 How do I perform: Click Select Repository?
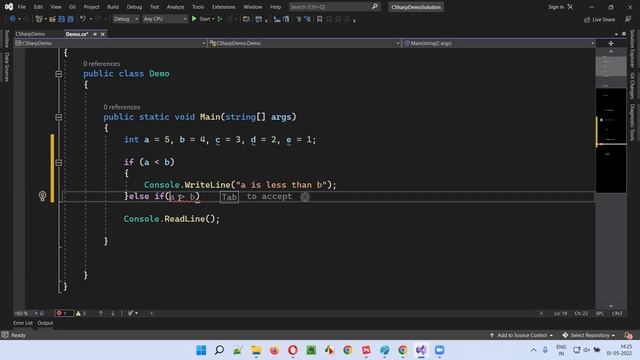[589, 335]
